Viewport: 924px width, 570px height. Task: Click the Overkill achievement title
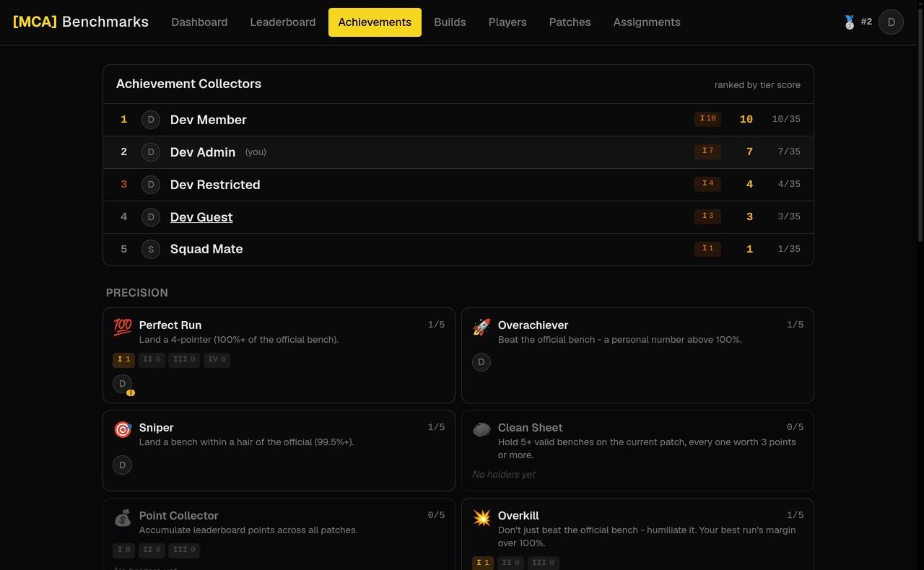518,516
